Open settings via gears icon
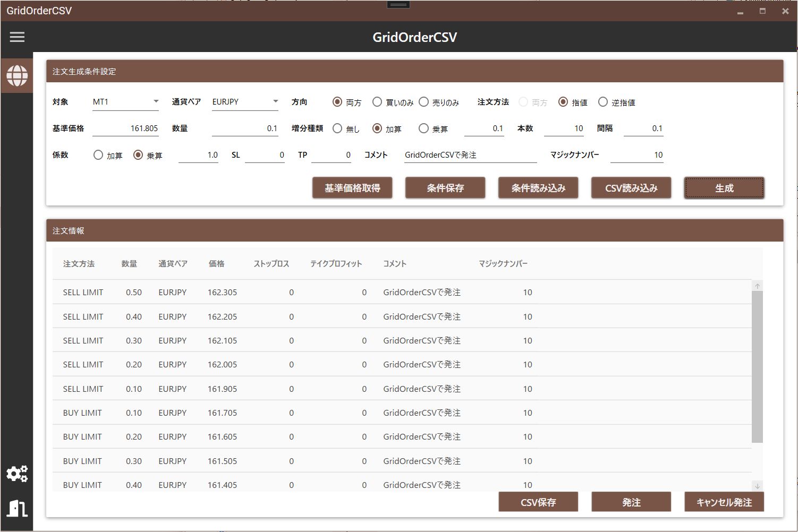 tap(17, 474)
